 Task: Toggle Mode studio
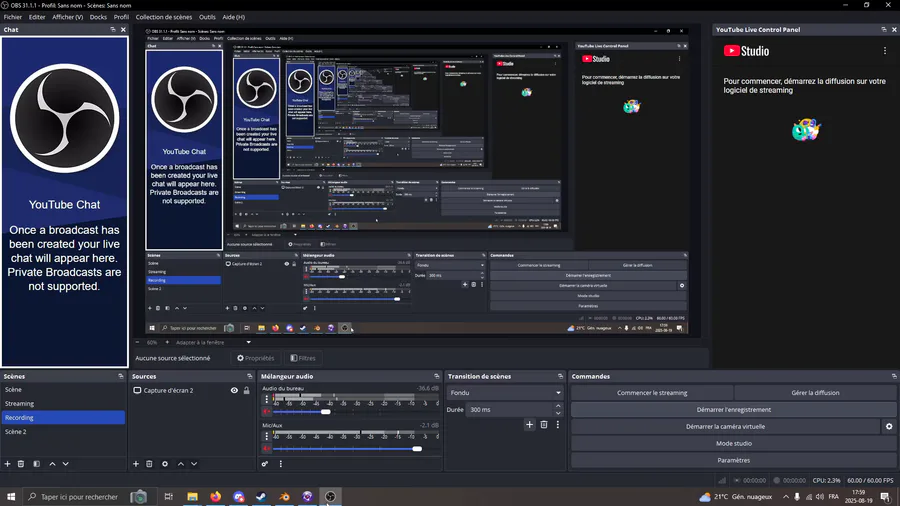tap(734, 443)
